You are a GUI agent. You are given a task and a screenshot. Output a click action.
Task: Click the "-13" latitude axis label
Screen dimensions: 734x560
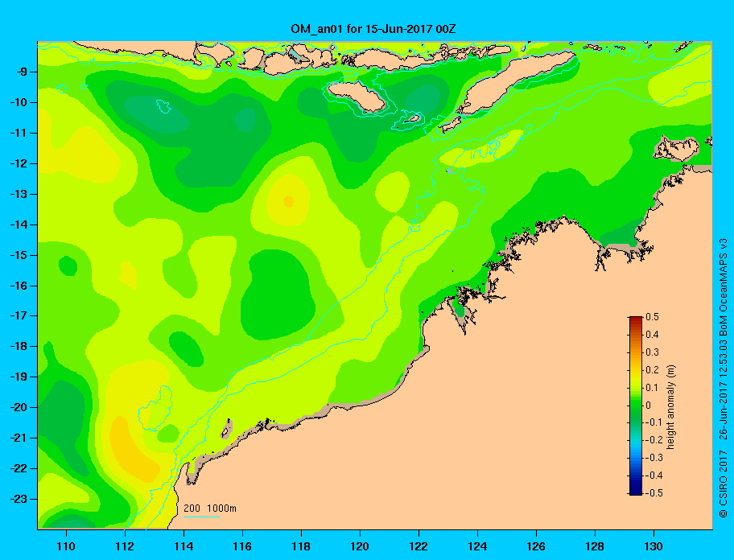point(19,194)
